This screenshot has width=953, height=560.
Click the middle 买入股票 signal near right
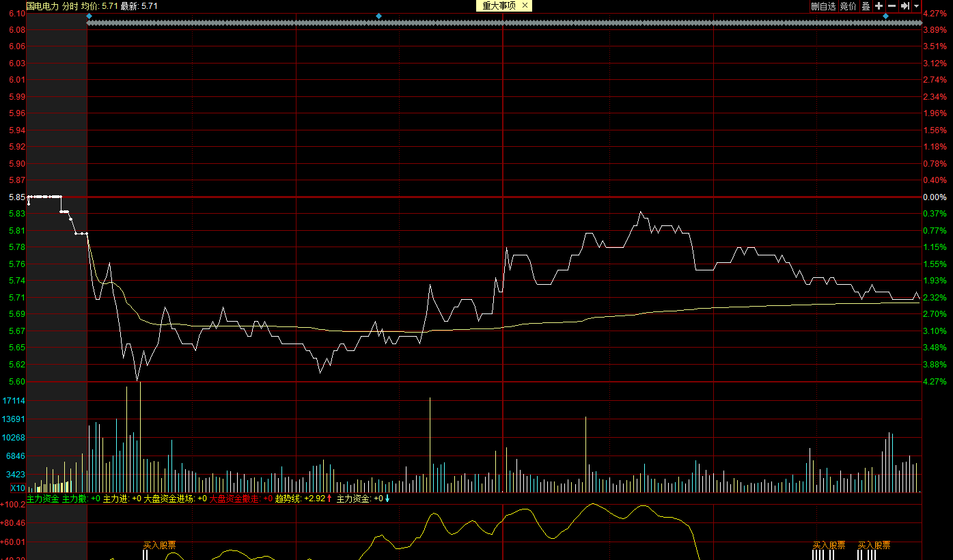coord(829,545)
